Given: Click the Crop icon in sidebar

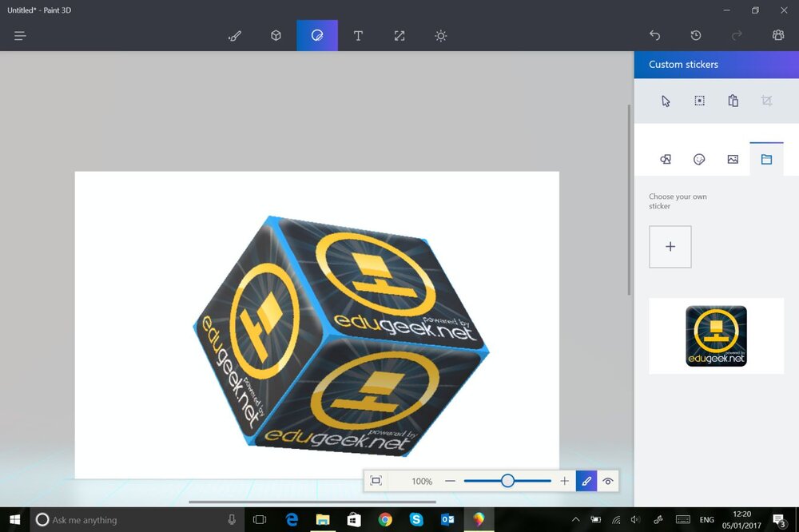Looking at the screenshot, I should [x=767, y=101].
